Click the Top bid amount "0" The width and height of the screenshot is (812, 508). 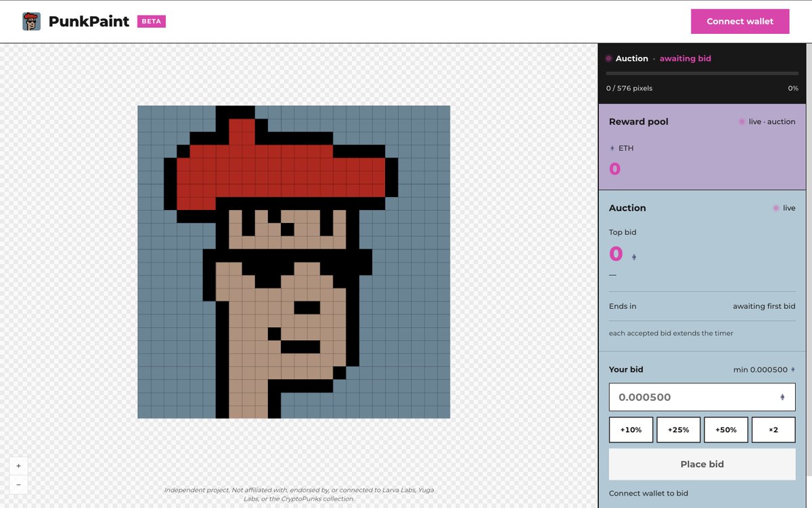[616, 254]
